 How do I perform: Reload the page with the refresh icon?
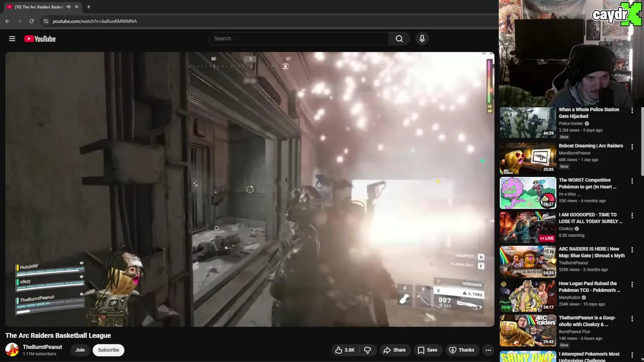(31, 21)
